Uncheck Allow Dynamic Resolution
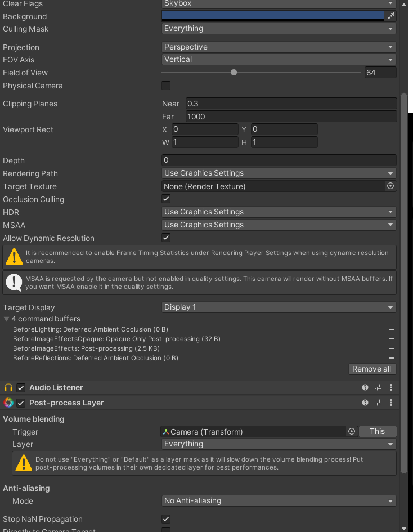Screen dimensions: 413x532 [166, 238]
